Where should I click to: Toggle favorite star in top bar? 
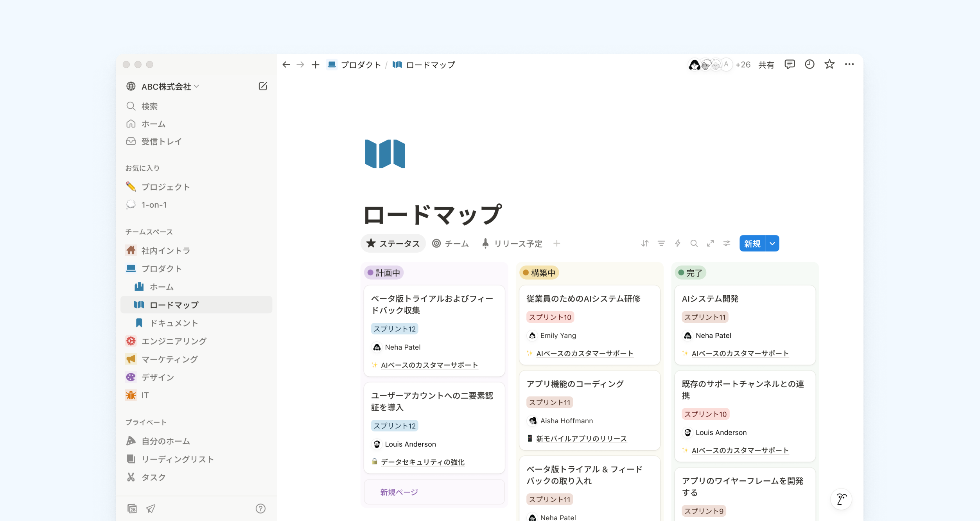[829, 65]
